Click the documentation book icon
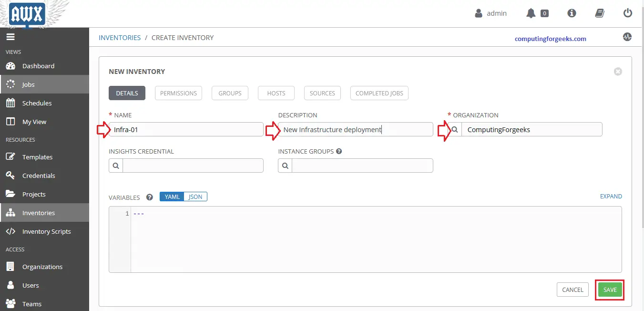This screenshot has height=311, width=644. click(x=599, y=13)
